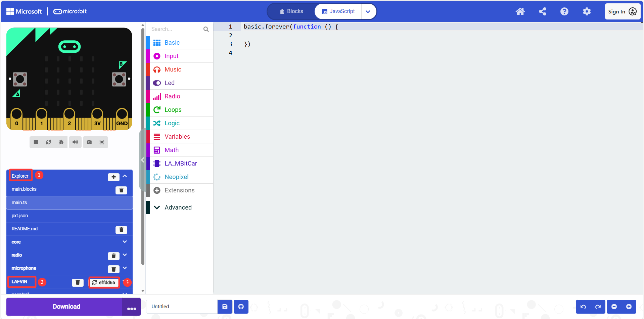Restart the micro:bit simulator
Screen dimensions: 644x319
tap(49, 142)
